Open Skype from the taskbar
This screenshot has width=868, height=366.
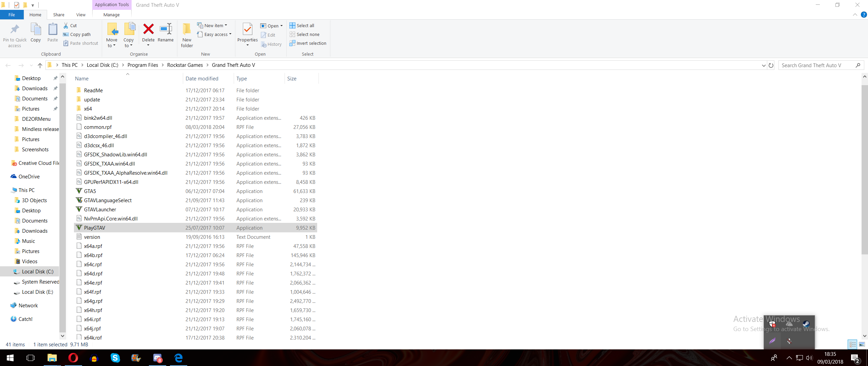pos(115,358)
